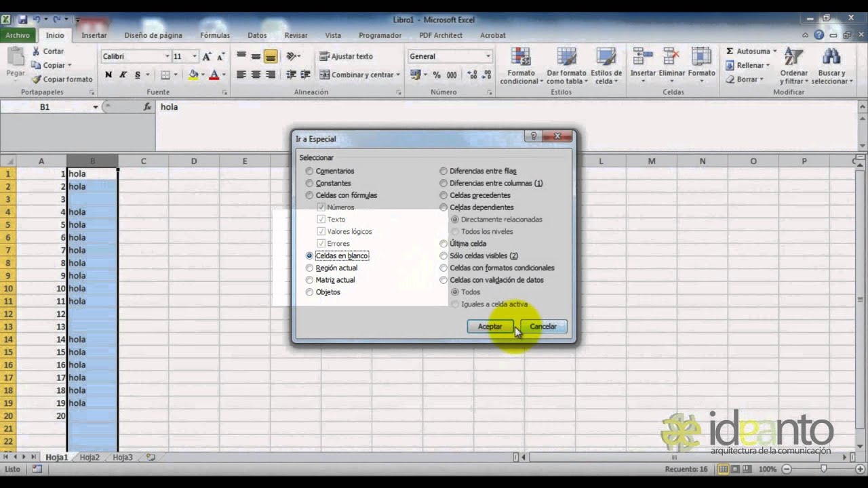Screen dimensions: 868x488
Task: Select the Objetos radio option
Action: [x=309, y=292]
